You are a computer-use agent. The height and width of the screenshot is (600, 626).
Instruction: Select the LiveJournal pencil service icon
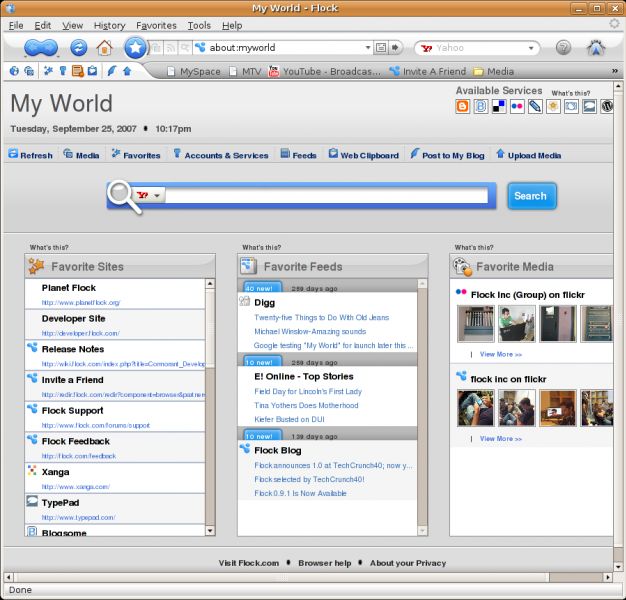coord(535,106)
